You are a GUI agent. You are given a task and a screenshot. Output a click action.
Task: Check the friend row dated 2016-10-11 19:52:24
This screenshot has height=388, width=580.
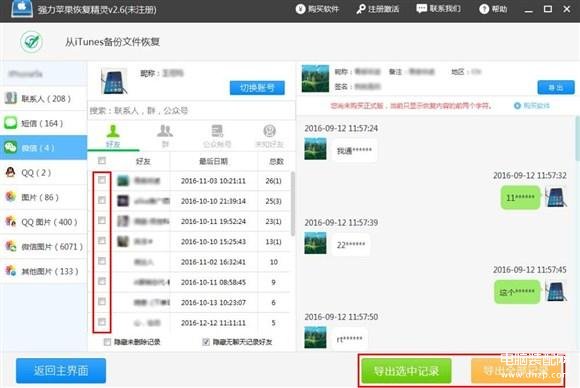[x=102, y=220]
